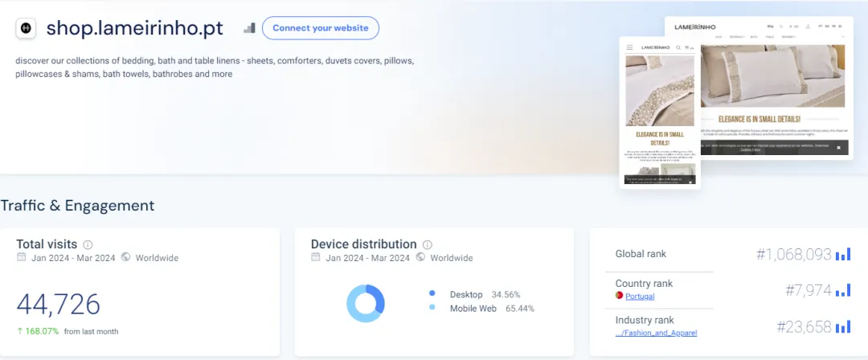Click bar icon next to Global rank value

(842, 254)
